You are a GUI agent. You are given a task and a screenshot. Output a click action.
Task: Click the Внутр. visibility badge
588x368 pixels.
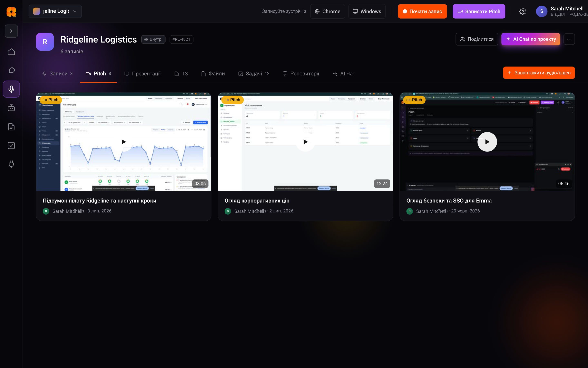click(x=153, y=39)
